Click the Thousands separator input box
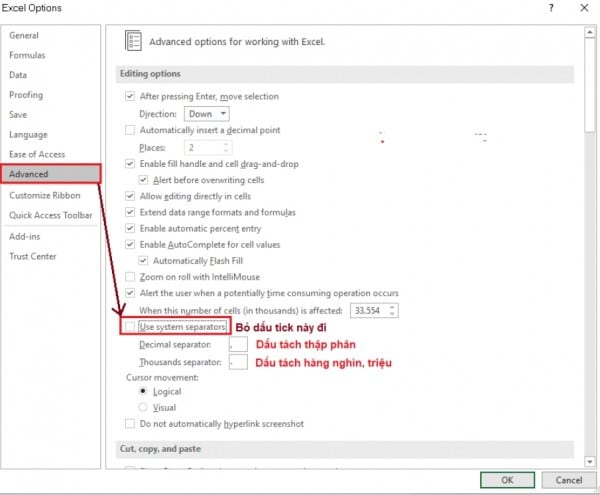This screenshot has width=600, height=495. pyautogui.click(x=238, y=362)
